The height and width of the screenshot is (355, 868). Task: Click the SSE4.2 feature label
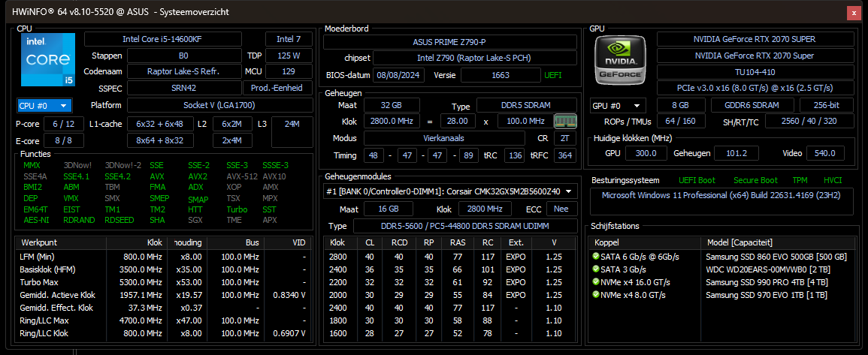tap(117, 176)
